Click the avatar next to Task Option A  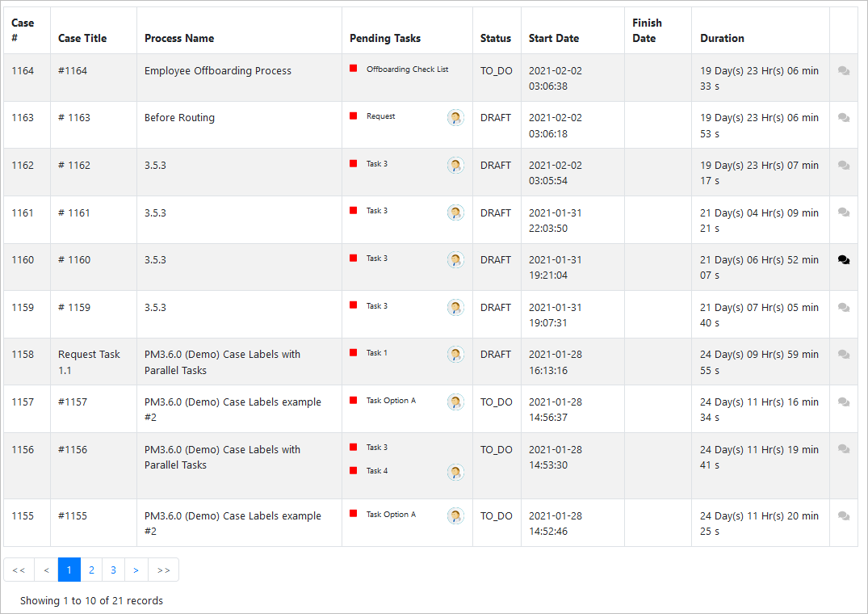click(455, 402)
